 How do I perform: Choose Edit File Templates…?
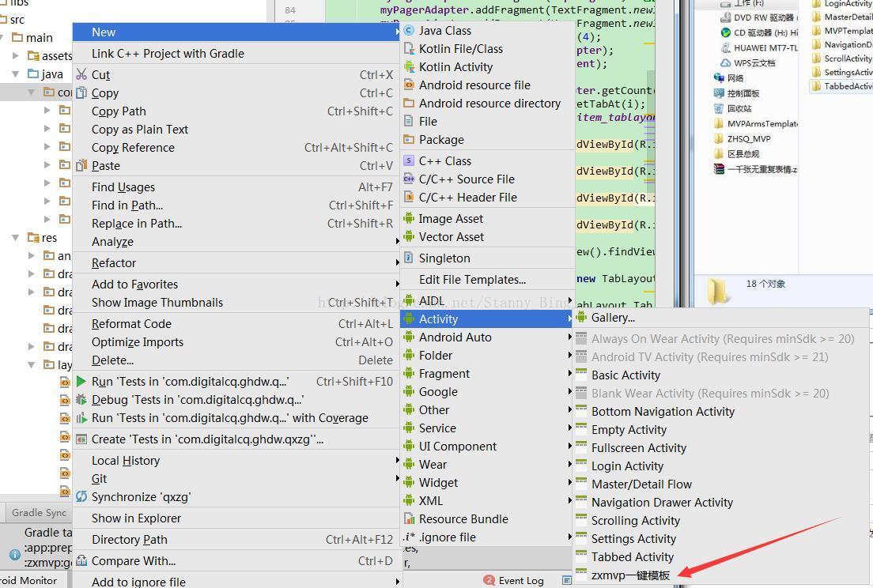tap(486, 279)
